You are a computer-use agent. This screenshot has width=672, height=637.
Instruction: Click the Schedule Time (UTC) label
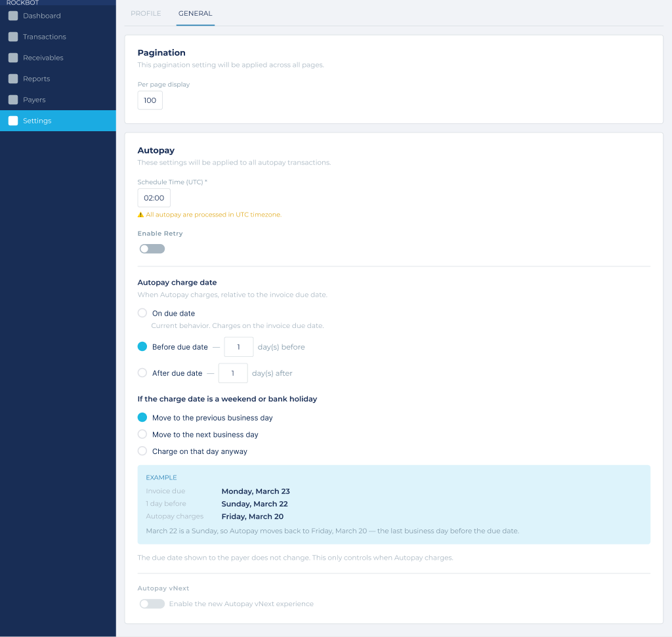(x=173, y=182)
